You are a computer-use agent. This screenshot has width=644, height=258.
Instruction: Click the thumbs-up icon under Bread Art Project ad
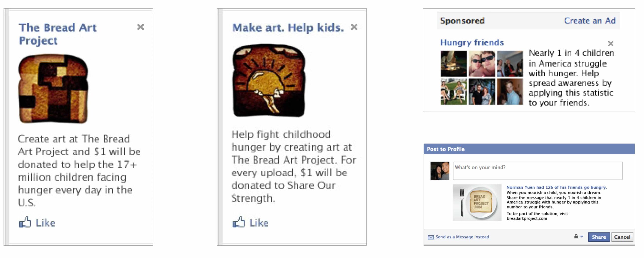pyautogui.click(x=25, y=222)
